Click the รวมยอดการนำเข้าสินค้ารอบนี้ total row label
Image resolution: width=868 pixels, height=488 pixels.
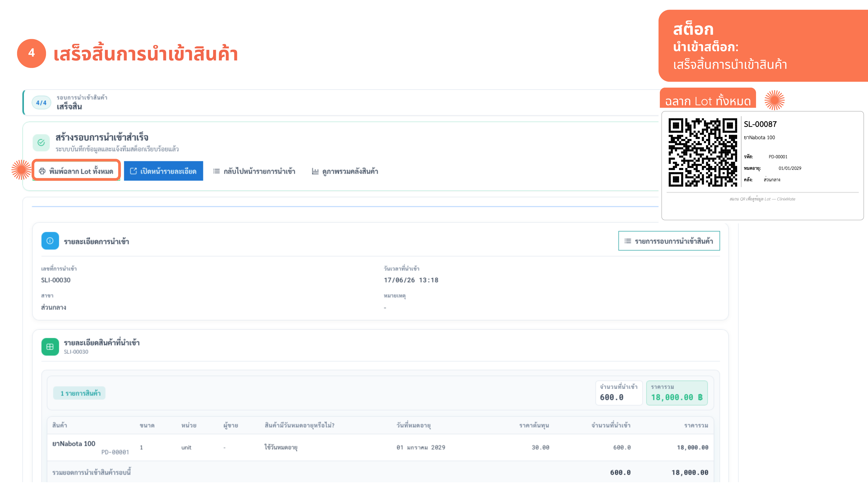coord(92,472)
